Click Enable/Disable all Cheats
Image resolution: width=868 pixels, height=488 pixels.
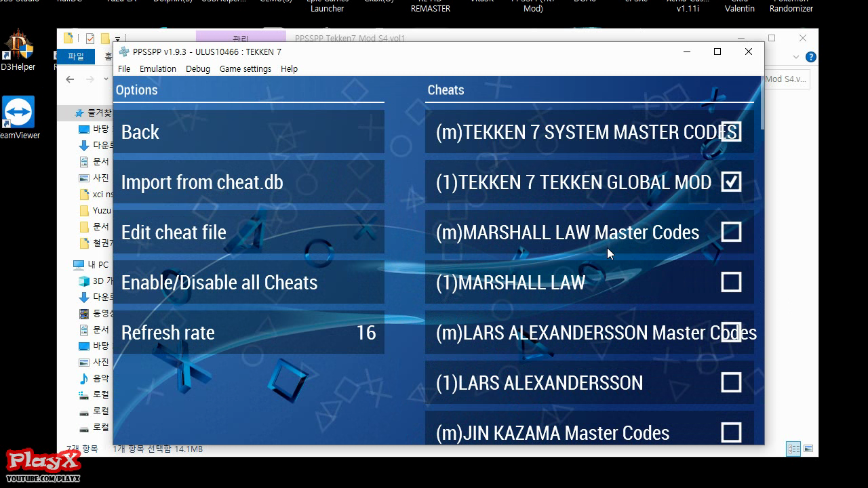click(249, 282)
